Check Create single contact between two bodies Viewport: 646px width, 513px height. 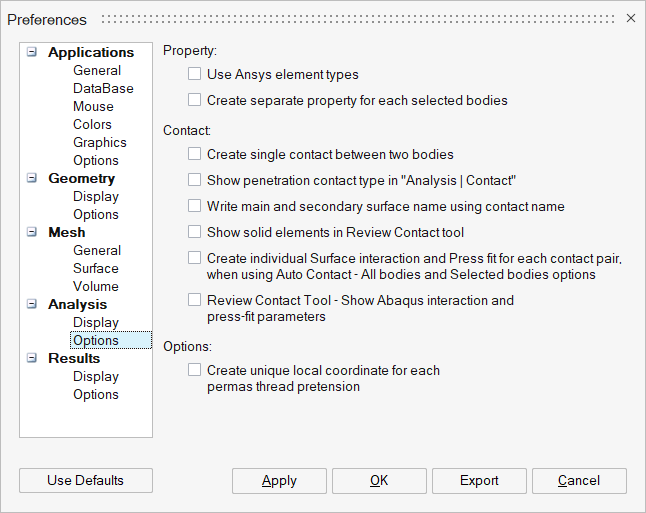(194, 155)
